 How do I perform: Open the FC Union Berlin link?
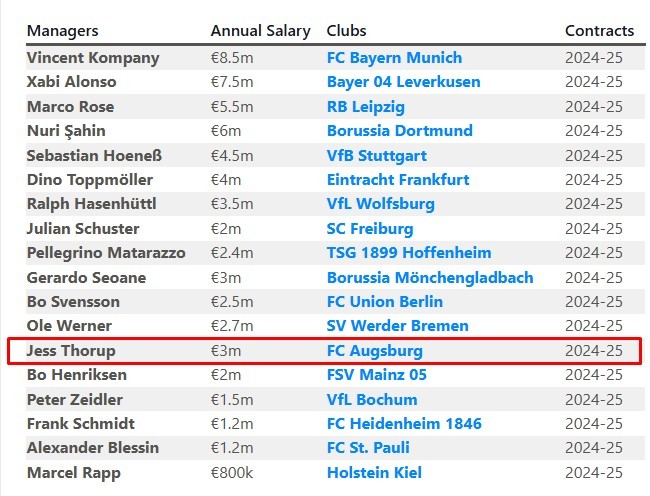point(384,302)
